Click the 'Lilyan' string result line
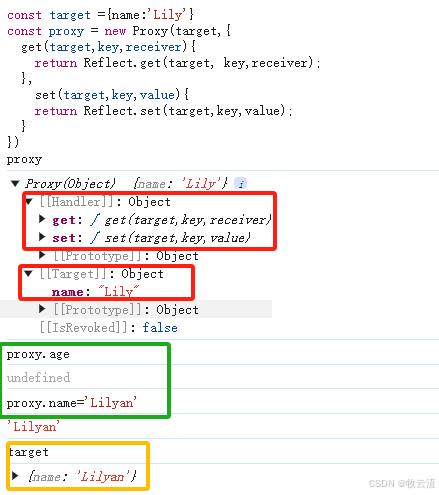 tap(33, 427)
